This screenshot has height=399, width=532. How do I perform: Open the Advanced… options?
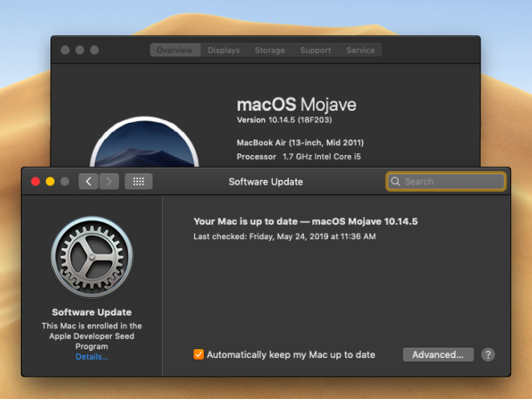pyautogui.click(x=438, y=355)
